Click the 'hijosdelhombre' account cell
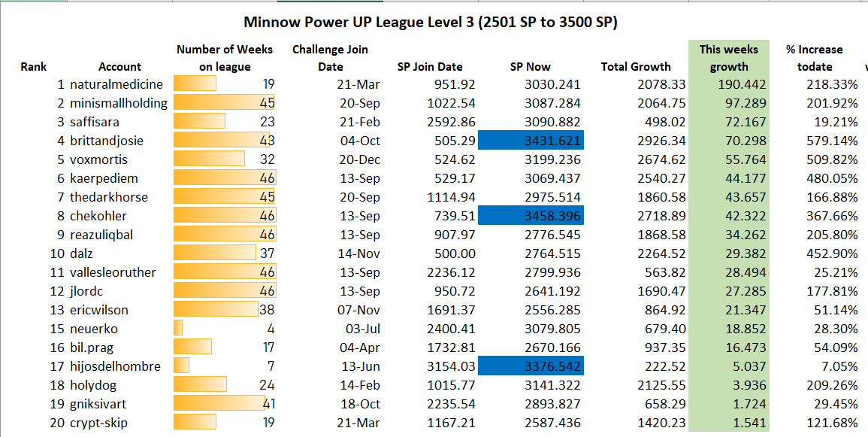The height and width of the screenshot is (437, 868). tap(115, 366)
